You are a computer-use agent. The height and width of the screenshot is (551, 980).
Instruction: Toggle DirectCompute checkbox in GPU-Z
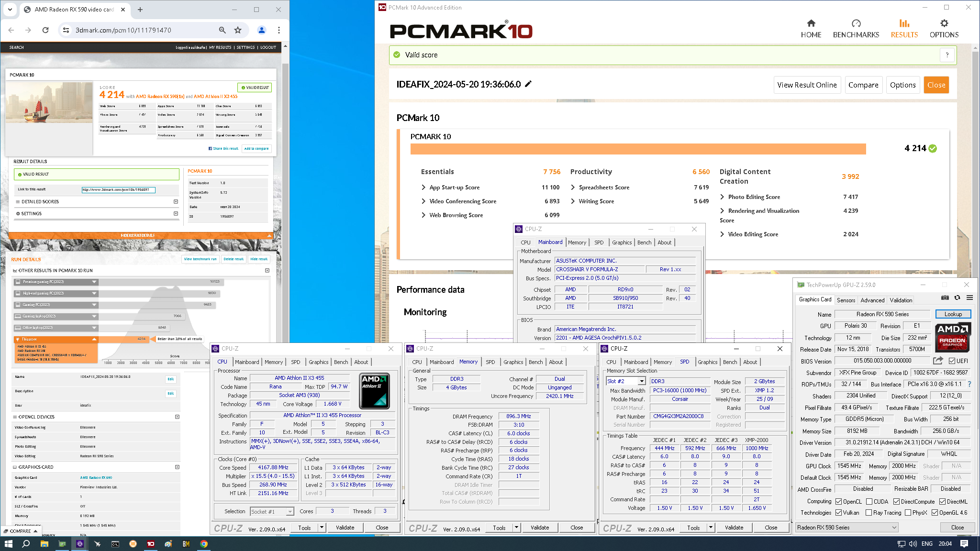point(896,502)
